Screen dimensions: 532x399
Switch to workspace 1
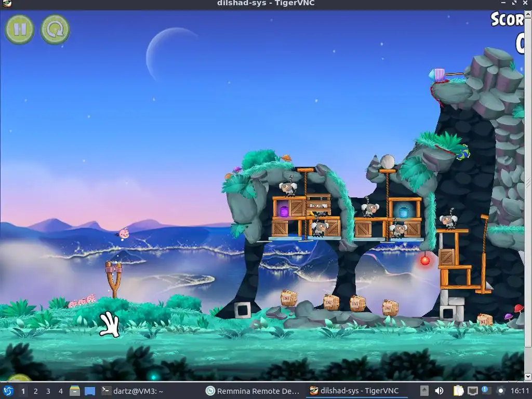coord(23,391)
